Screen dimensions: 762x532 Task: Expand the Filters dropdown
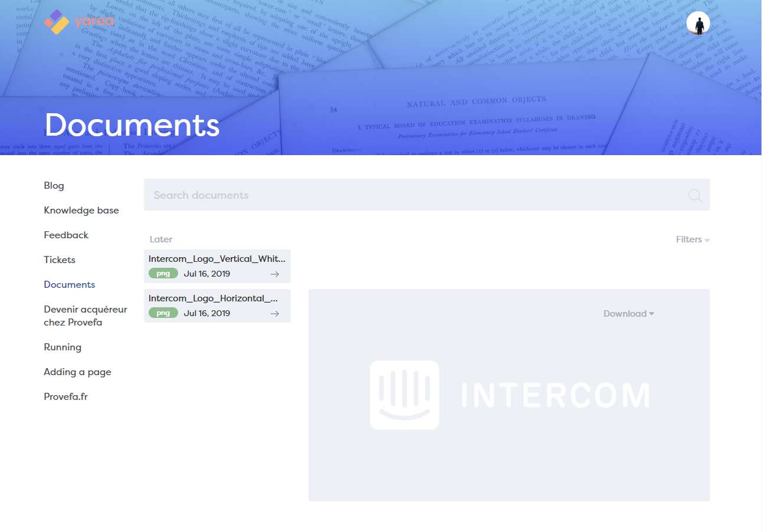[x=693, y=239]
